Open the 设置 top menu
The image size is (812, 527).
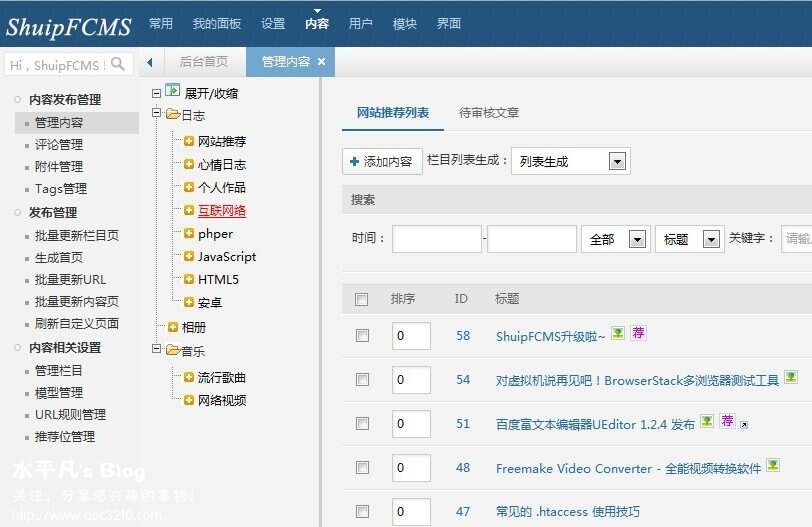pyautogui.click(x=273, y=23)
